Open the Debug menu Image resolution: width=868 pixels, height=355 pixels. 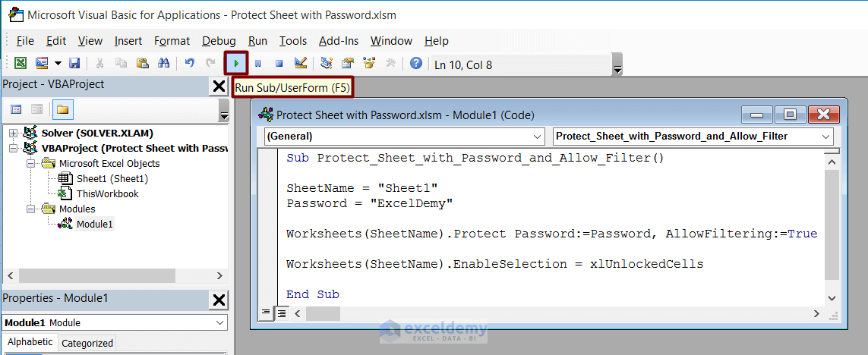(219, 41)
